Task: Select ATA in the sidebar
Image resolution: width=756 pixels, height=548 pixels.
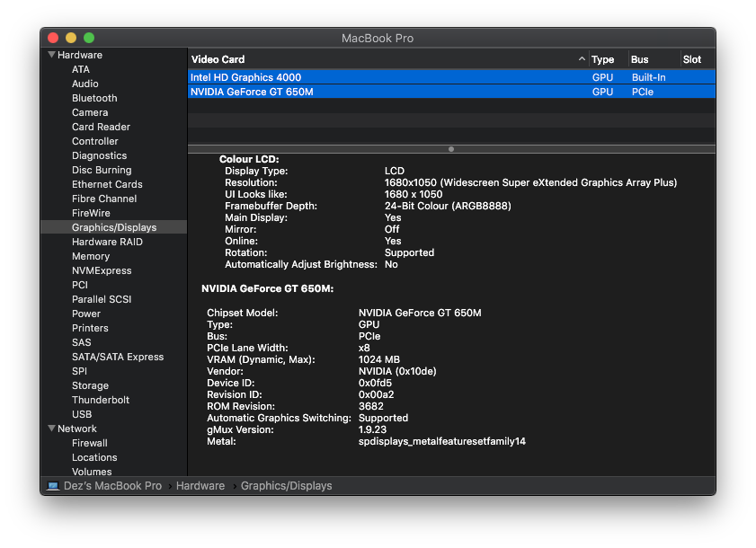Action: tap(81, 69)
